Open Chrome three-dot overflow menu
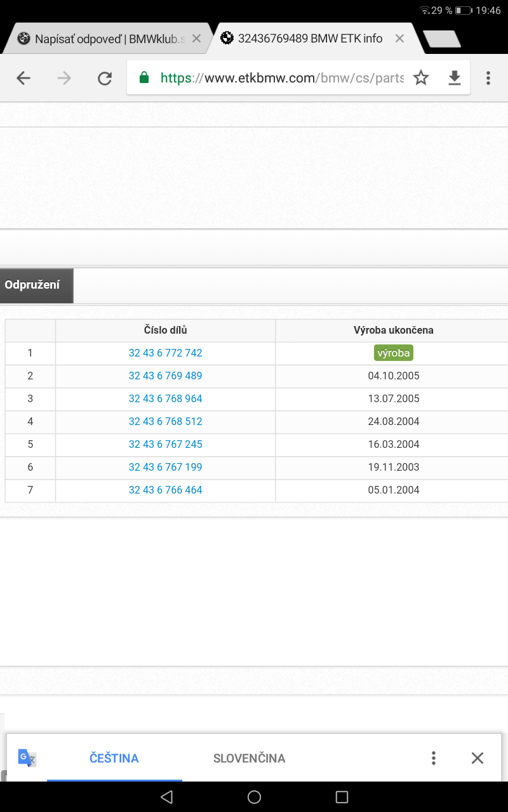 (x=488, y=78)
